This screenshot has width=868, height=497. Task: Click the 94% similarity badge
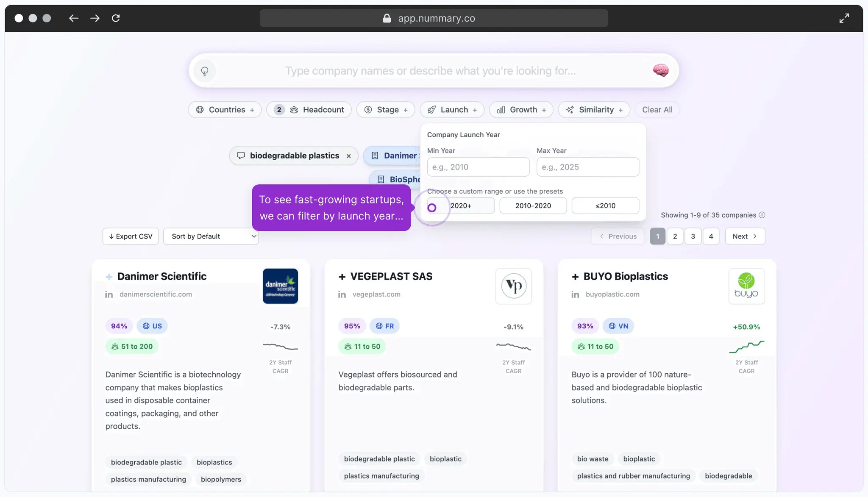point(119,326)
